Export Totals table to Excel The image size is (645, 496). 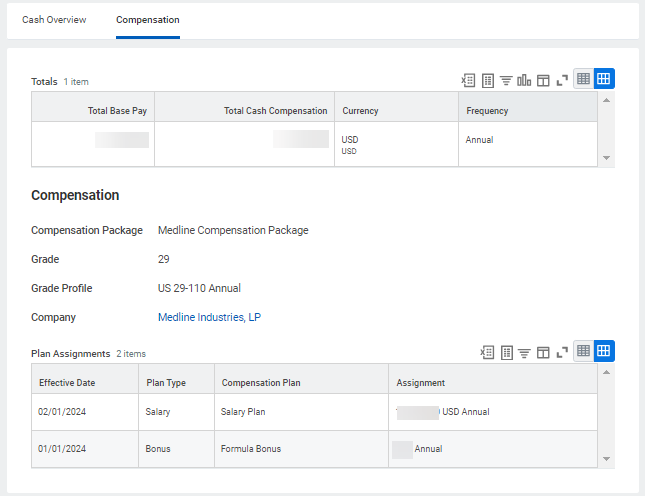pos(468,80)
